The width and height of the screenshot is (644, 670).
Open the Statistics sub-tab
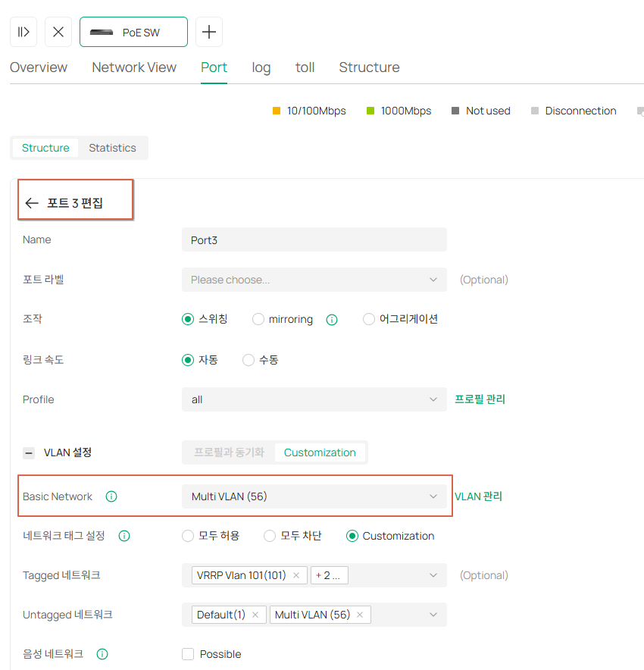(112, 148)
